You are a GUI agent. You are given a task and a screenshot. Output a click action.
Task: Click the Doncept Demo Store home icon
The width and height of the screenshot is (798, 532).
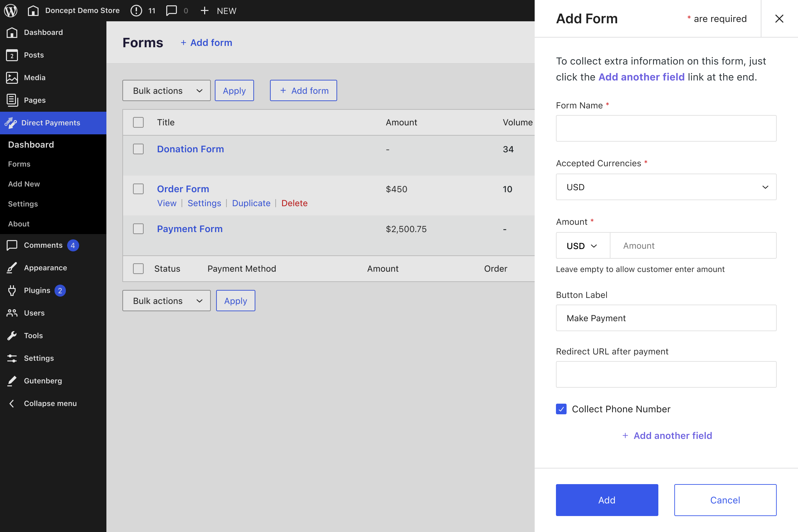pos(33,11)
